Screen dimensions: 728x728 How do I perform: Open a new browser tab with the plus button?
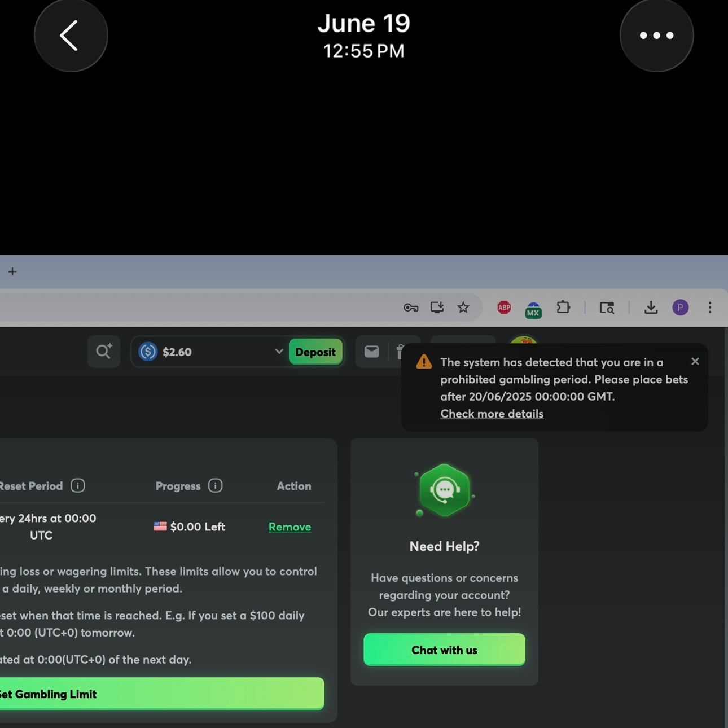pyautogui.click(x=12, y=271)
